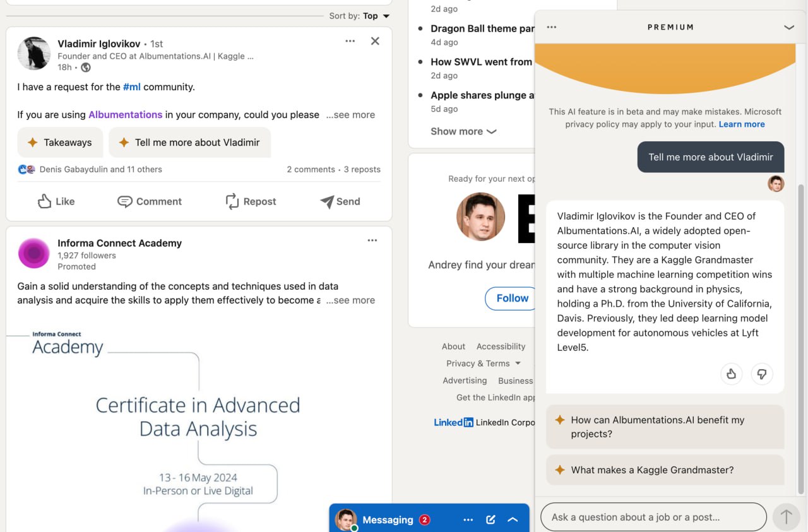The width and height of the screenshot is (808, 532).
Task: Click the Like button on Vladimir's post
Action: [56, 201]
